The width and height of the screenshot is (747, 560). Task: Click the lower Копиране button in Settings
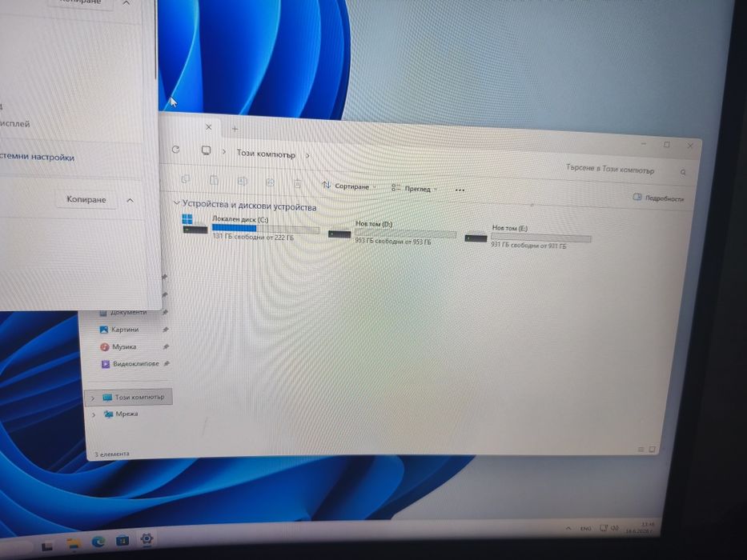point(86,199)
